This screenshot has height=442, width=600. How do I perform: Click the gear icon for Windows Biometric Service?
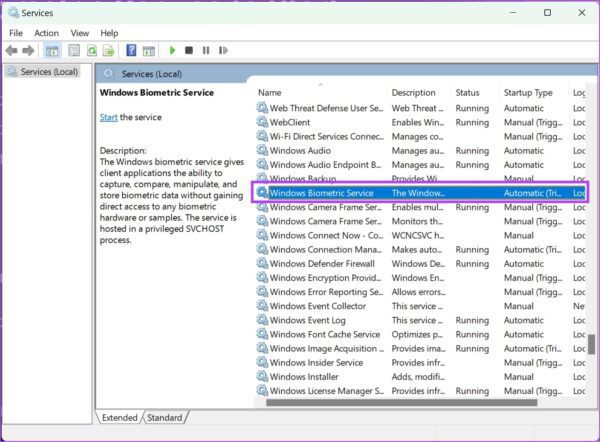coord(262,192)
